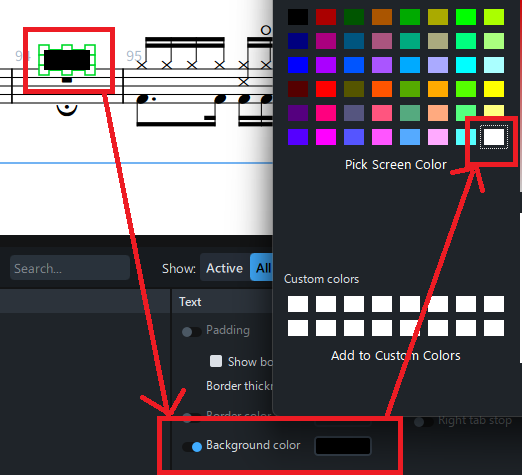The image size is (522, 475).
Task: Focus the Search properties field
Action: pyautogui.click(x=70, y=268)
